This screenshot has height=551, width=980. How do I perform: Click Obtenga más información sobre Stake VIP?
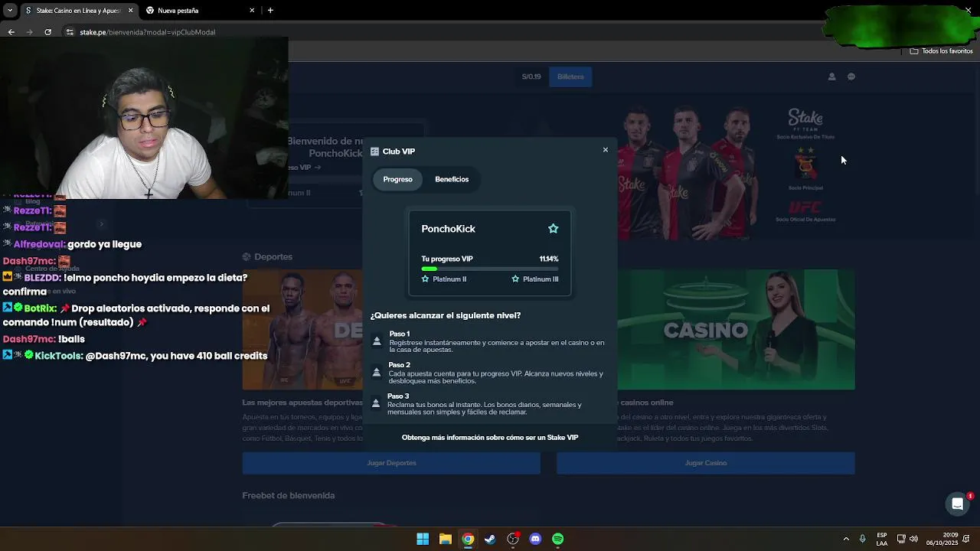[x=490, y=438]
